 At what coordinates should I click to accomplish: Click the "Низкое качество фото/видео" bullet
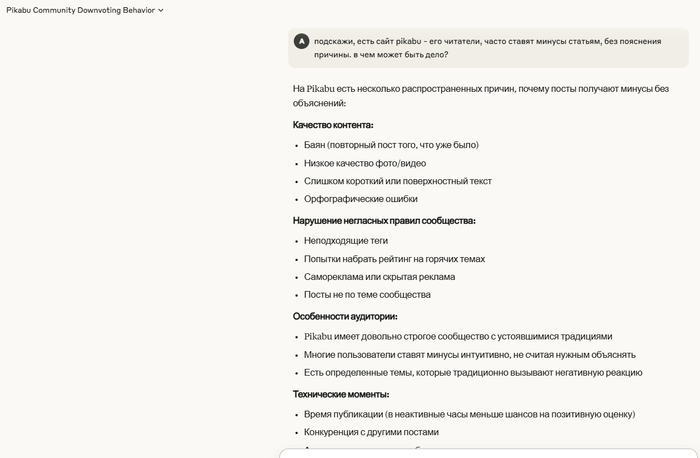click(x=365, y=163)
